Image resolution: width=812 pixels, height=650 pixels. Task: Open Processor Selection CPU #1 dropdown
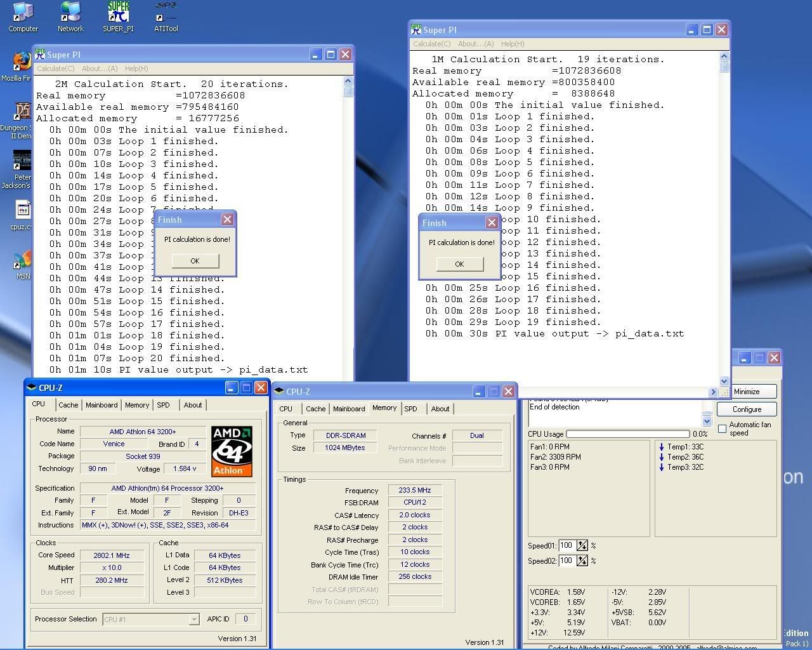151,620
